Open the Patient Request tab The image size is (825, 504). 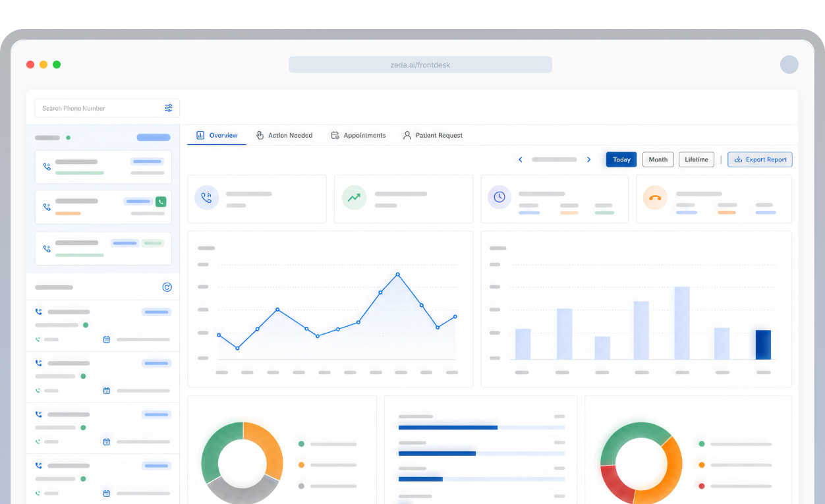[x=432, y=135]
